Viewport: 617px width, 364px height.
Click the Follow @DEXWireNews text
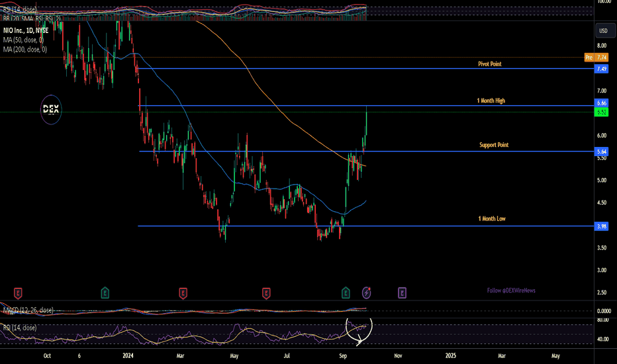[511, 291]
